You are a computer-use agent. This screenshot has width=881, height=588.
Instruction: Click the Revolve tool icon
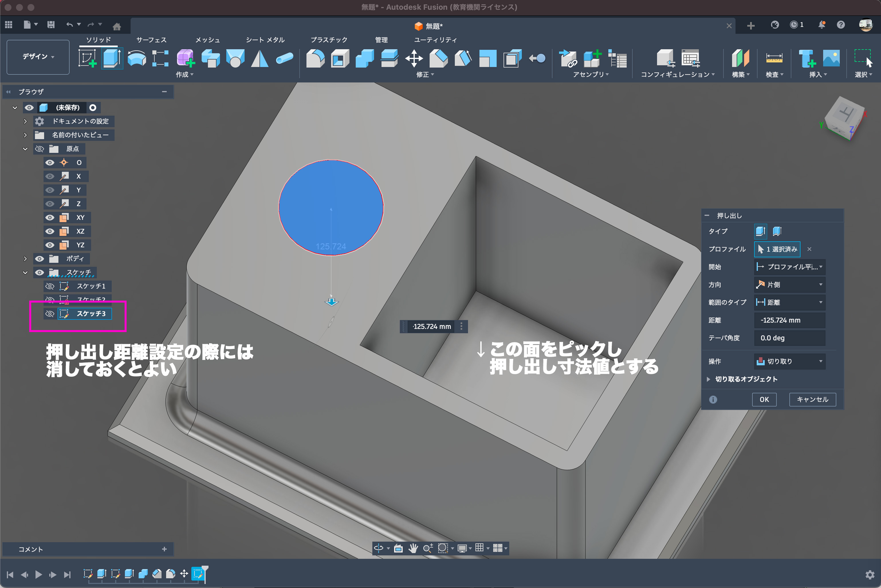(x=137, y=58)
